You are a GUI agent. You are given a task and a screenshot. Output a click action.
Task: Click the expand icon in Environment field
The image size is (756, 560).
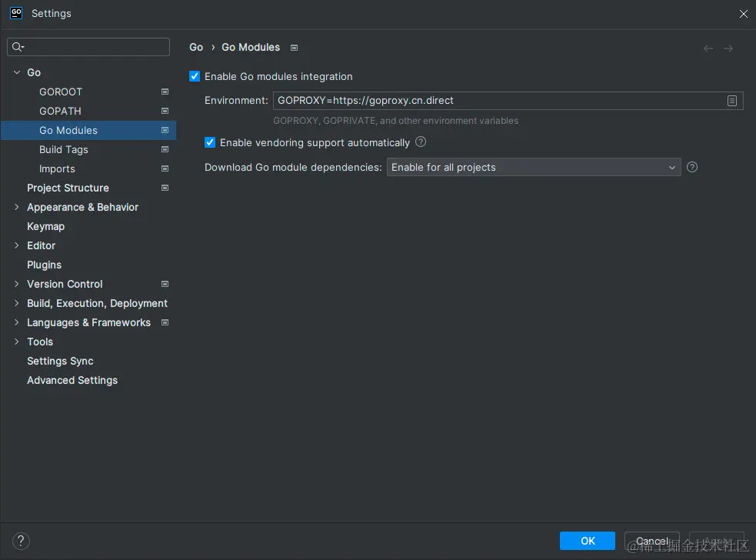point(732,101)
